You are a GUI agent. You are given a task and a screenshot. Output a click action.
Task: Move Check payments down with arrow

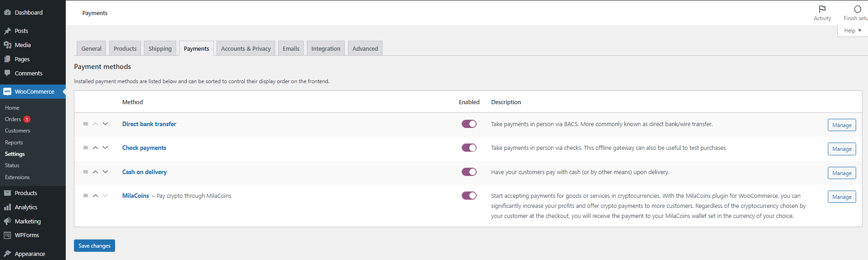click(105, 148)
